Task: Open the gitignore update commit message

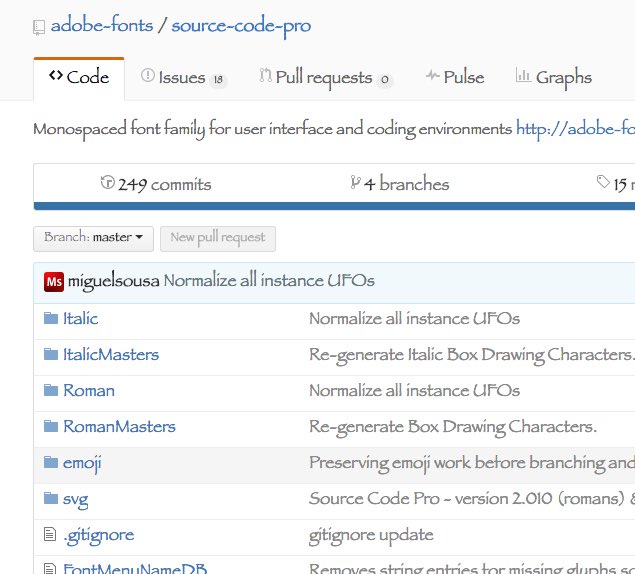Action: pyautogui.click(x=371, y=536)
